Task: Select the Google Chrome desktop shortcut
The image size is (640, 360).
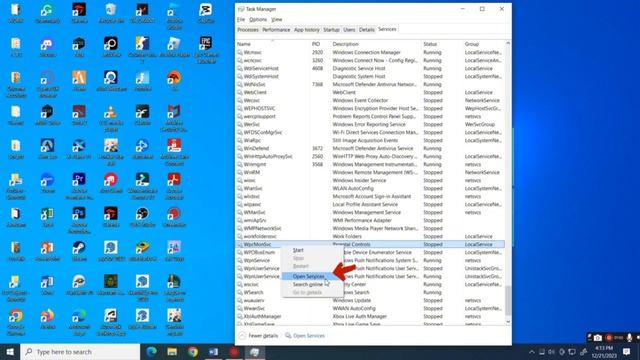Action: [16, 322]
